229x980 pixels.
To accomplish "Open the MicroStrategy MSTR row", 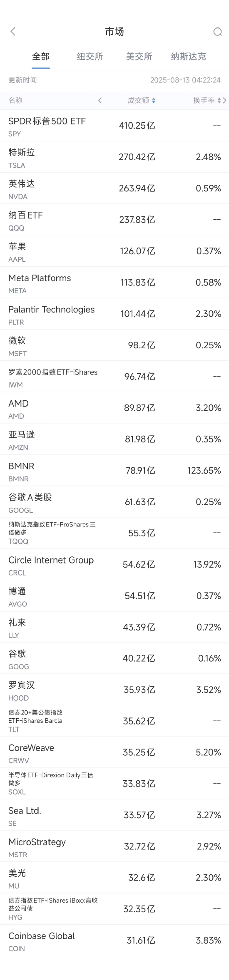I will 114,846.
